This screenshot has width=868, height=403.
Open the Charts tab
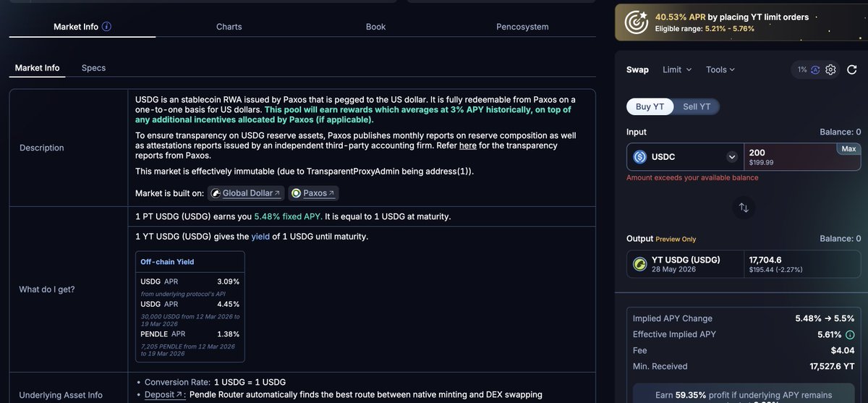pyautogui.click(x=229, y=27)
